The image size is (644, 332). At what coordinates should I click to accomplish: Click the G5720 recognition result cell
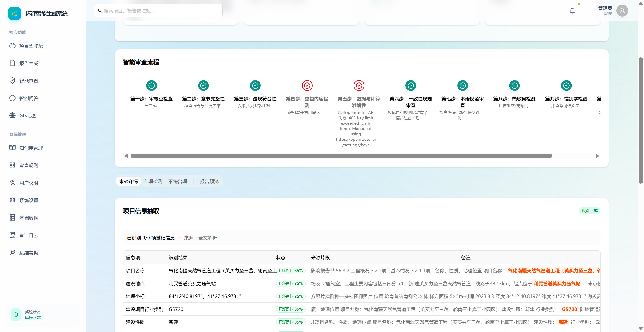(176, 309)
